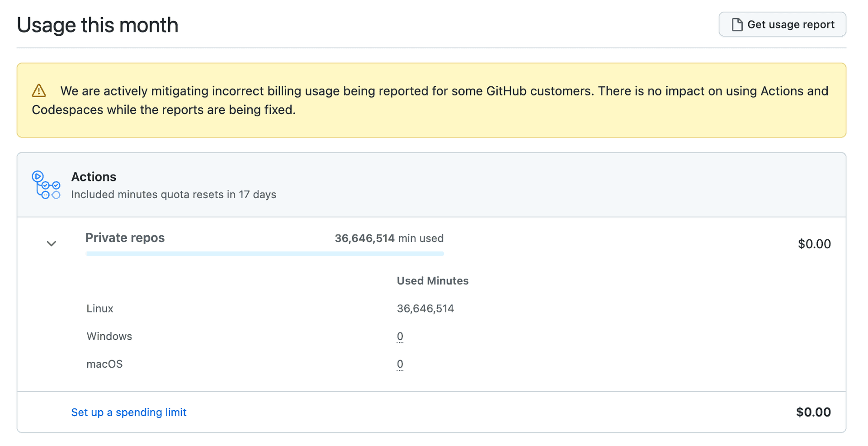
Task: Click the quota resets in 17 days text
Action: coord(174,195)
